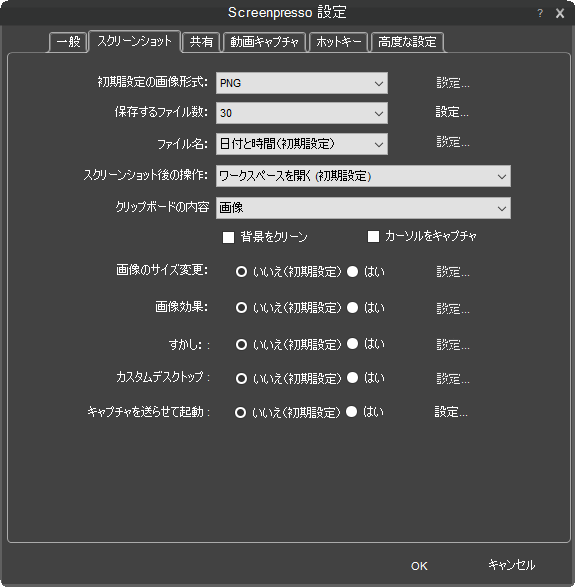
Task: Click 設定... next to 初期設定の画像形式
Action: (x=453, y=82)
